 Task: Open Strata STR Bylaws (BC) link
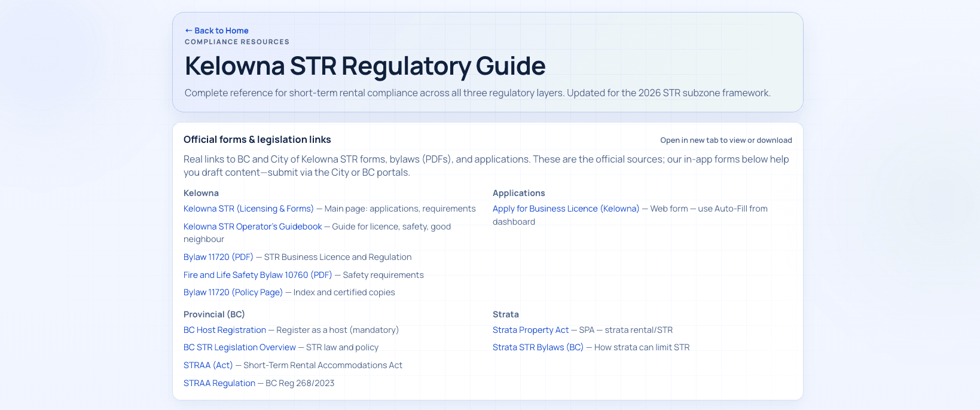click(x=538, y=347)
